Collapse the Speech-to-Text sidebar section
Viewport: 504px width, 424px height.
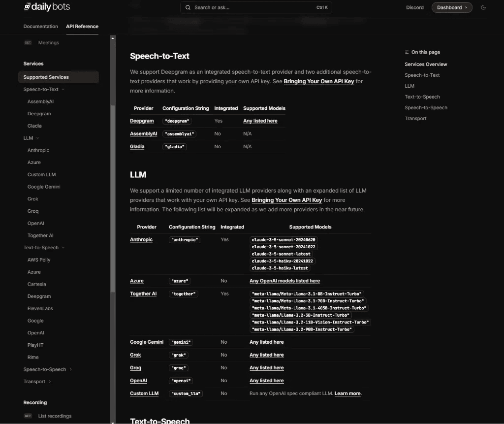pos(63,90)
